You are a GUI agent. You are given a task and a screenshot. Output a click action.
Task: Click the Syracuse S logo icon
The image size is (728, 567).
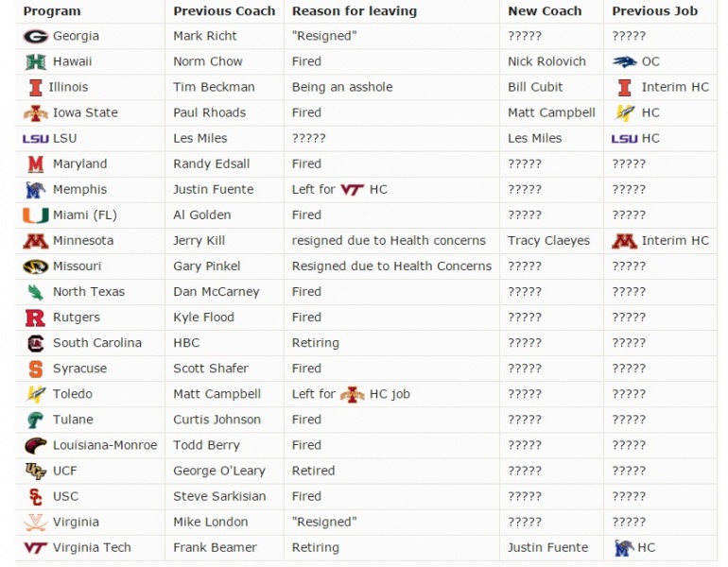[36, 369]
